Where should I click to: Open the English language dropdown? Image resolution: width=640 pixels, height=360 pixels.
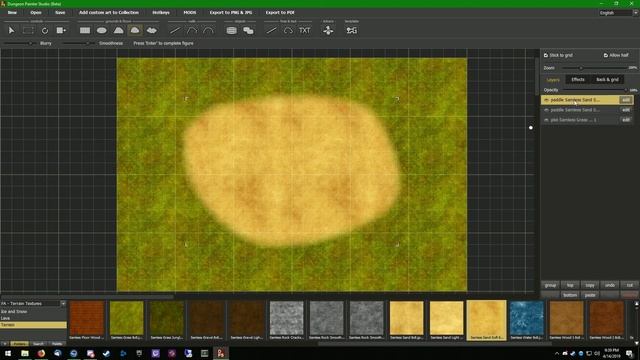point(618,13)
